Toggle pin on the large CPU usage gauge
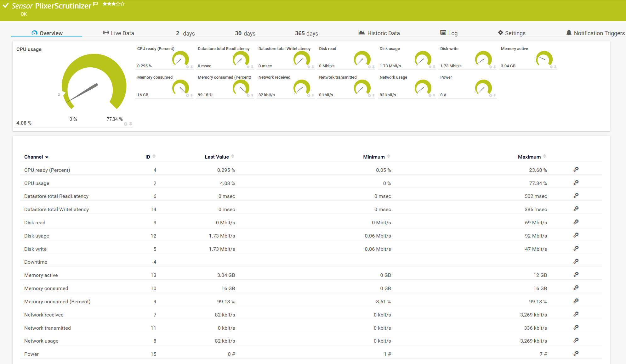The width and height of the screenshot is (626, 364). [x=131, y=124]
